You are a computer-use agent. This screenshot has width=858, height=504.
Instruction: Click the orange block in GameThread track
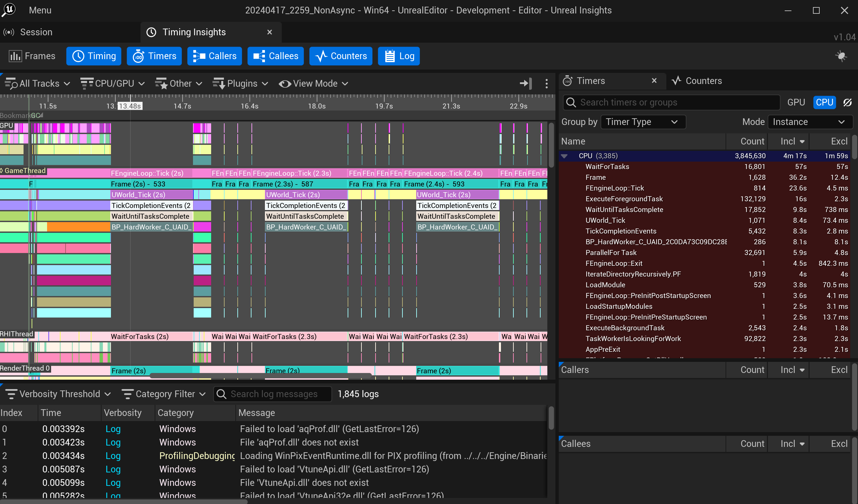point(78,227)
